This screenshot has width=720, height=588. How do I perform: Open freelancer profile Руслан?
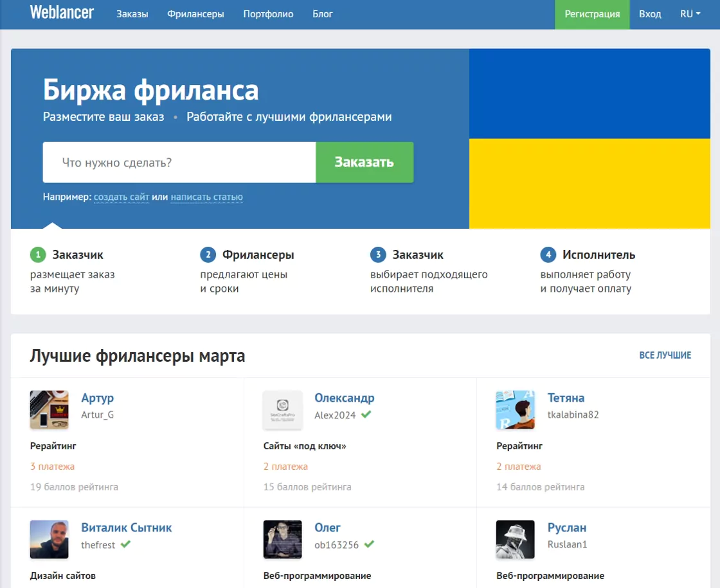pyautogui.click(x=566, y=528)
